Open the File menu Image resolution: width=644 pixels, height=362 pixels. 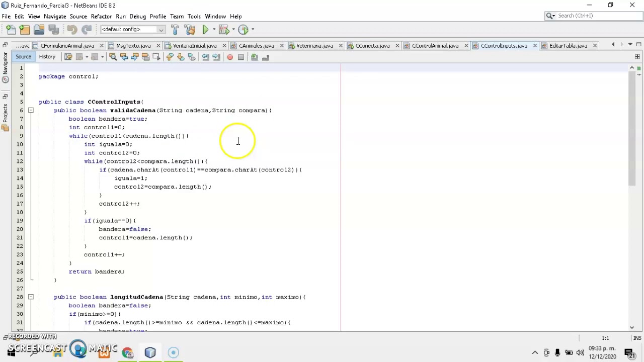point(7,16)
